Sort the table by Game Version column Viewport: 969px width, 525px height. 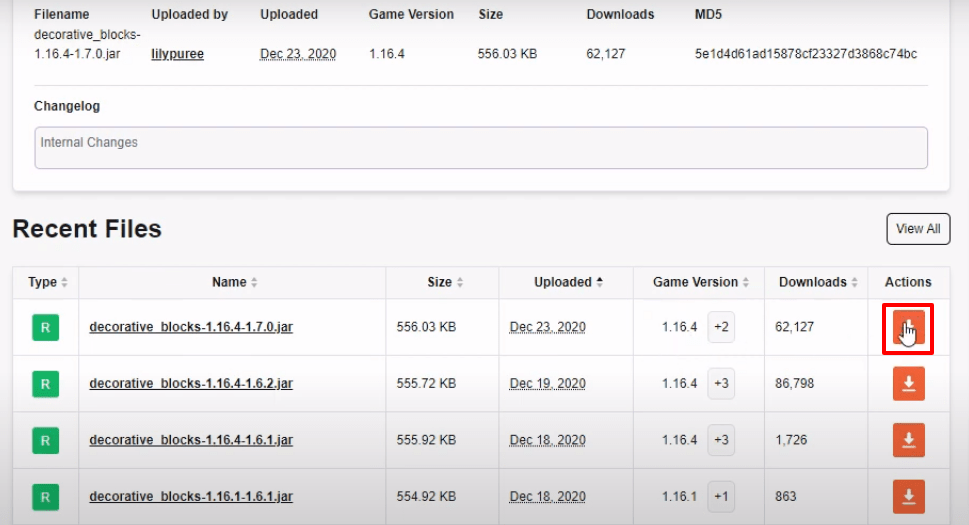pyautogui.click(x=701, y=282)
